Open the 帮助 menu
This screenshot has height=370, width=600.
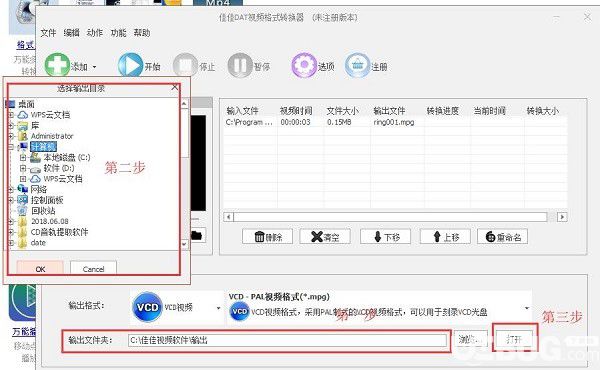(x=142, y=33)
